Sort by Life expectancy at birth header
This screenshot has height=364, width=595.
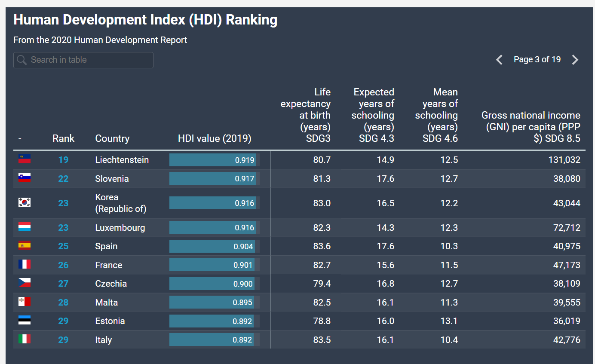point(306,115)
